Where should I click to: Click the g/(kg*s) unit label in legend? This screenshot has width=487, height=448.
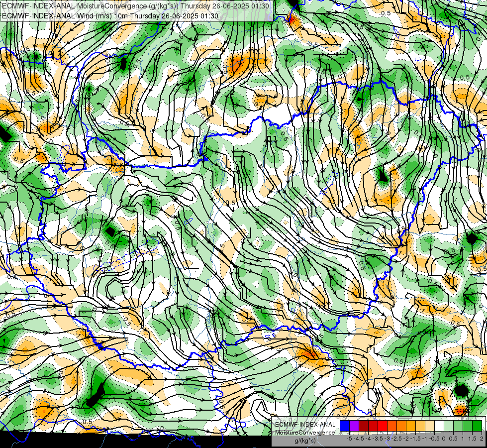click(x=305, y=441)
